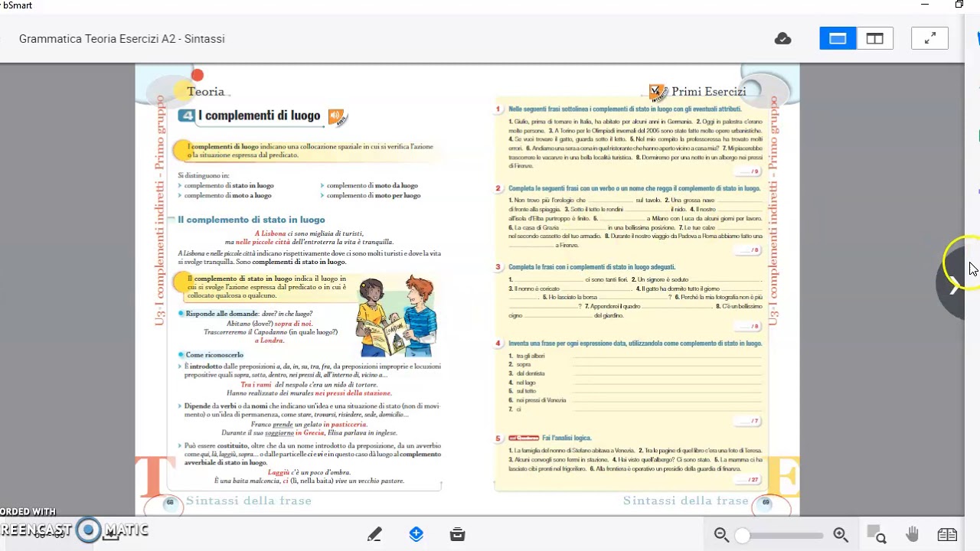Switch to split two-panel view mode
The width and height of the screenshot is (980, 551).
875,38
